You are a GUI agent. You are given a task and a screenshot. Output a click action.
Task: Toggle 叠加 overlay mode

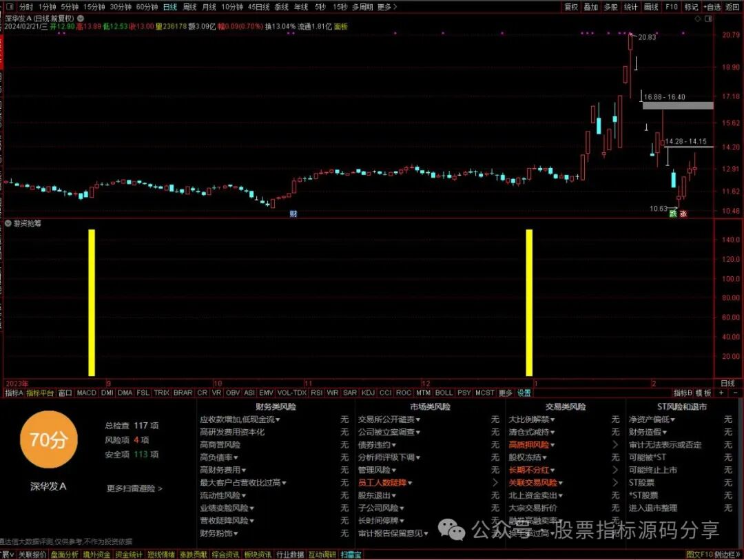coord(591,7)
